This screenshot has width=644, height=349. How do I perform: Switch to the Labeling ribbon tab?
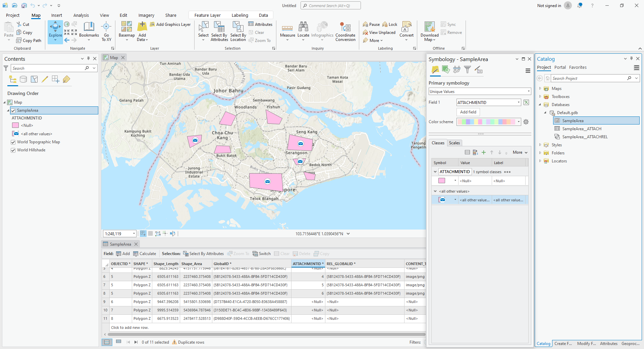(240, 15)
